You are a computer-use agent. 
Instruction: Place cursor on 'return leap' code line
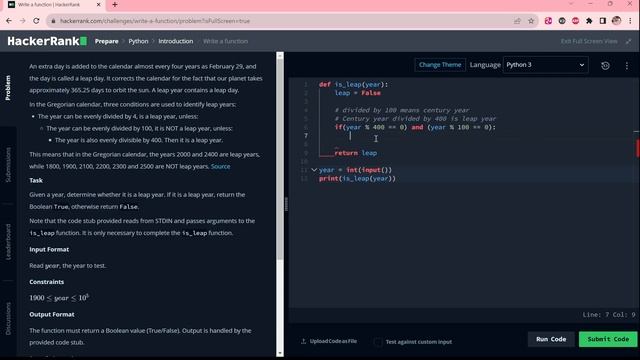[356, 153]
